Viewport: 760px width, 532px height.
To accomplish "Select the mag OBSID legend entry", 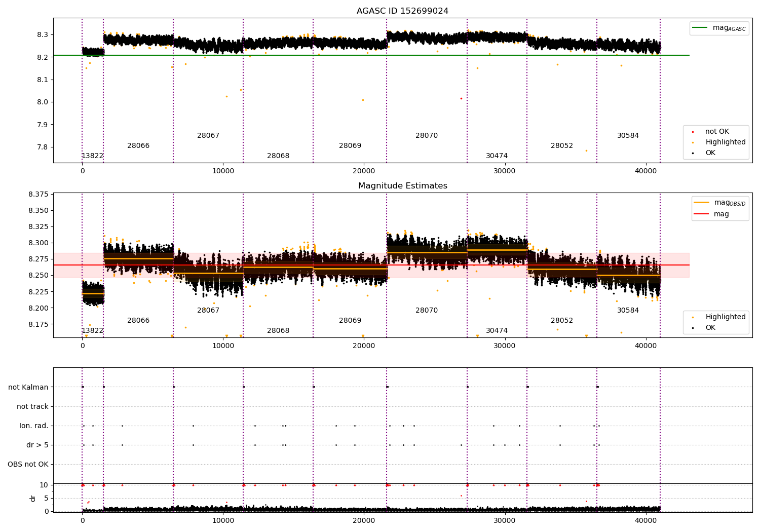I will 720,203.
